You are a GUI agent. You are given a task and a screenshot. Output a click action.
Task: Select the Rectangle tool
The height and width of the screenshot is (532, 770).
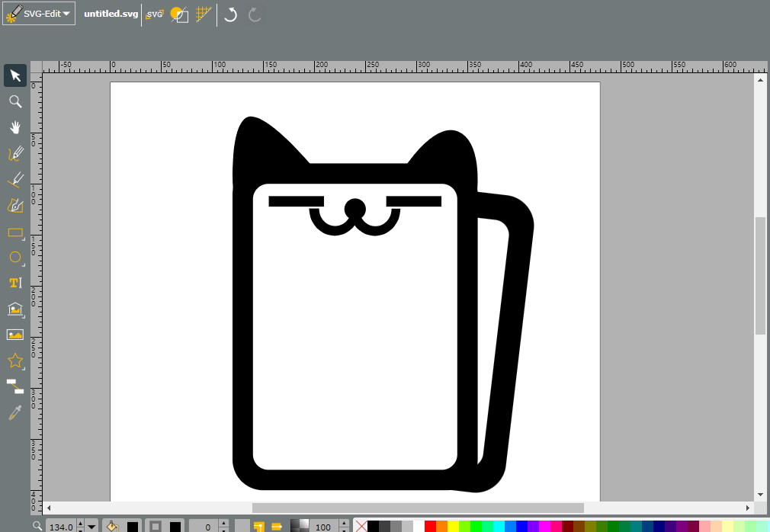(x=15, y=232)
